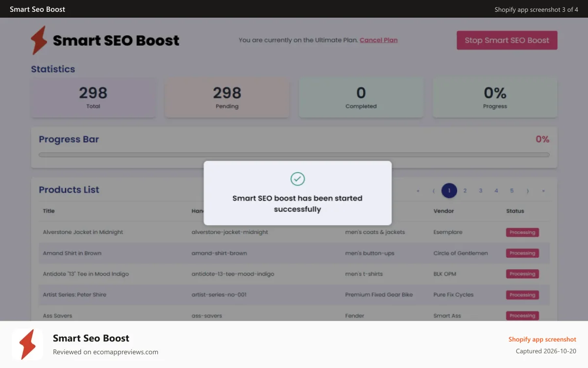
Task: Go to previous products page
Action: pos(434,191)
